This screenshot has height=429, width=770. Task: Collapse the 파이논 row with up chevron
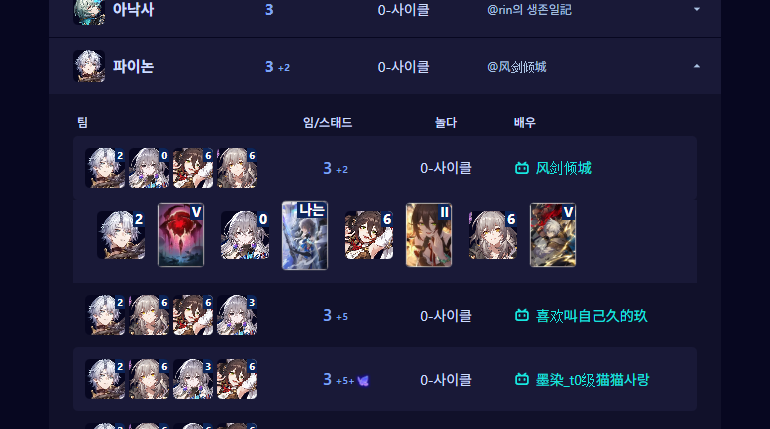click(696, 66)
